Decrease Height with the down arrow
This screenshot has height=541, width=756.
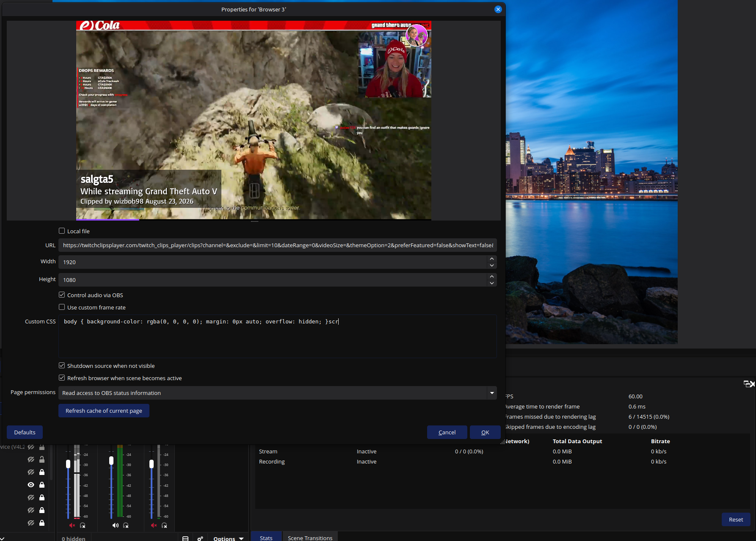[x=492, y=283]
